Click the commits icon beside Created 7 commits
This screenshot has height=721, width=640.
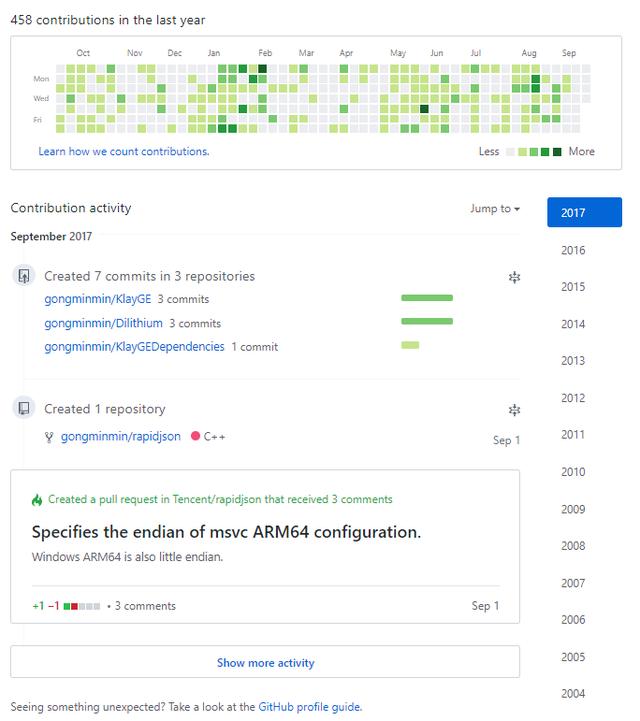(24, 276)
